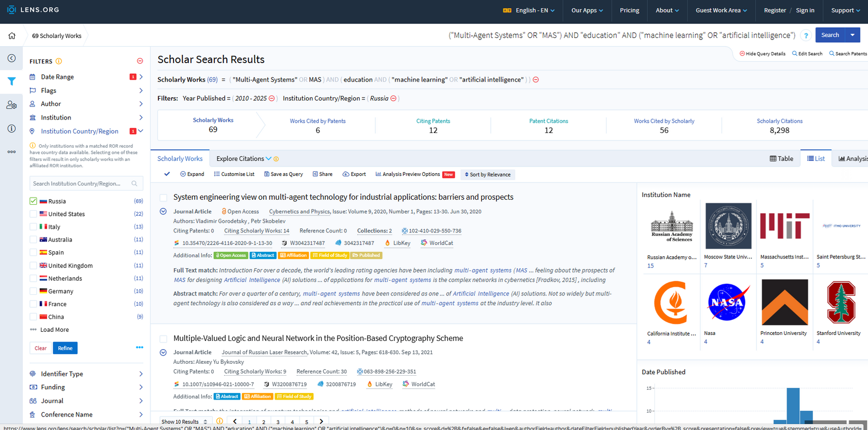Open the filter funnel icon in sidebar
Viewport: 868px width, 430px height.
(11, 81)
